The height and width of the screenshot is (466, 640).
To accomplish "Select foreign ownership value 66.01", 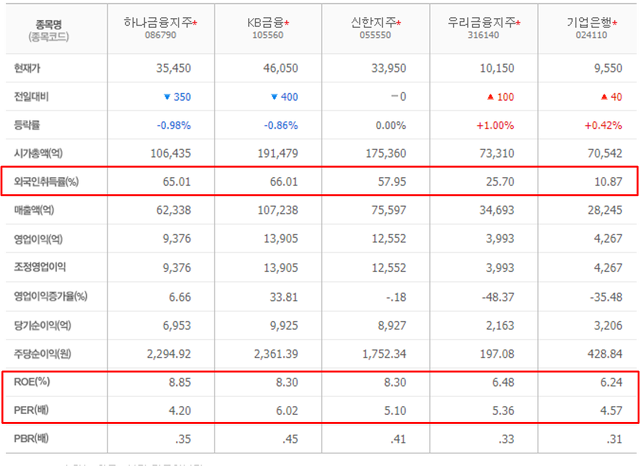I will [x=284, y=182].
